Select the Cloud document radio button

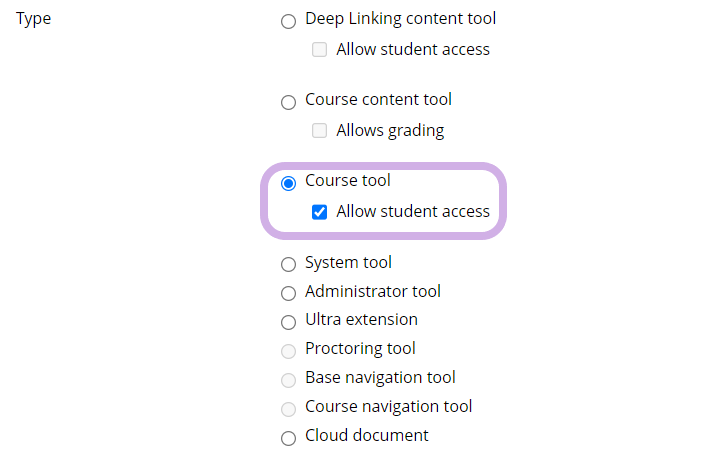tap(289, 437)
